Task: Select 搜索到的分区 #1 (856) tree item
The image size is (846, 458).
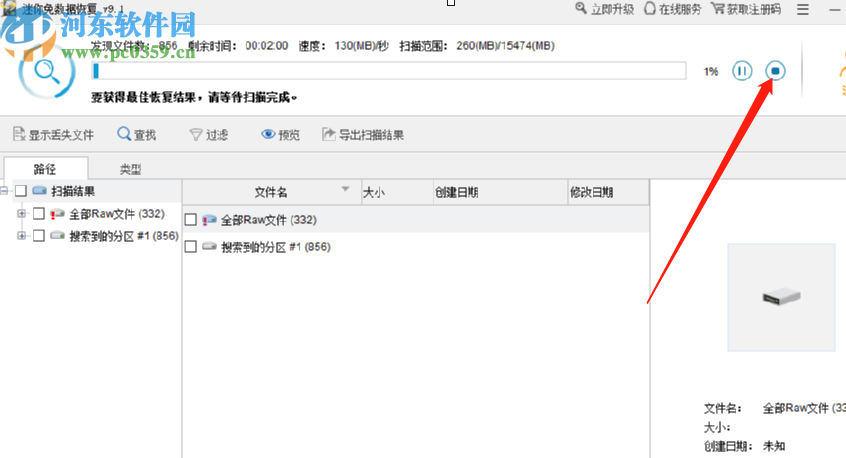Action: [124, 236]
